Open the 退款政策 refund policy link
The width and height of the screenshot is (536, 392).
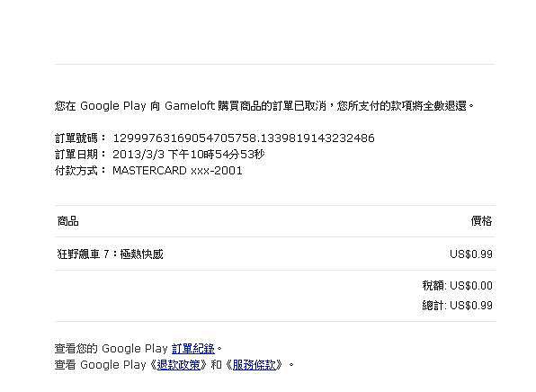[178, 365]
